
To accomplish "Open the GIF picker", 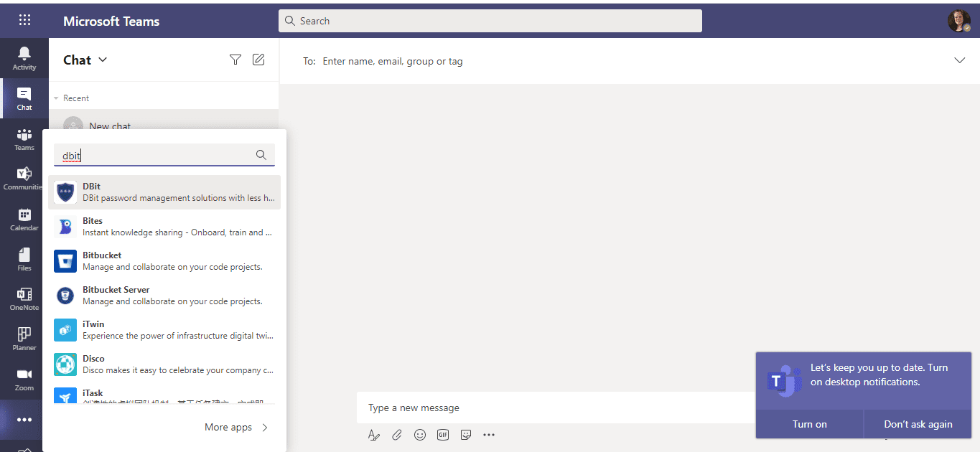I will (443, 435).
